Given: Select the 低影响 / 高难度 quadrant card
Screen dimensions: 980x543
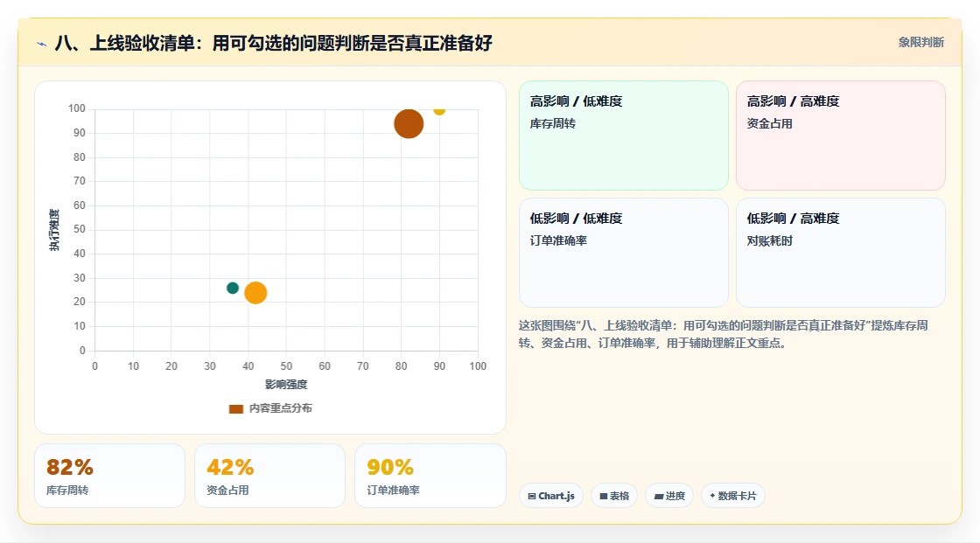Looking at the screenshot, I should [841, 253].
